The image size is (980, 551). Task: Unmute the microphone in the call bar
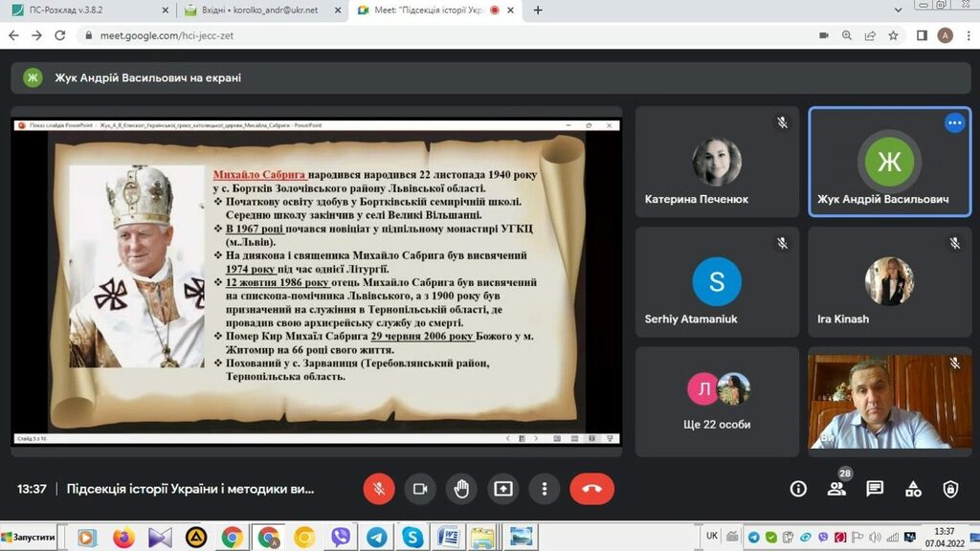[x=379, y=489]
